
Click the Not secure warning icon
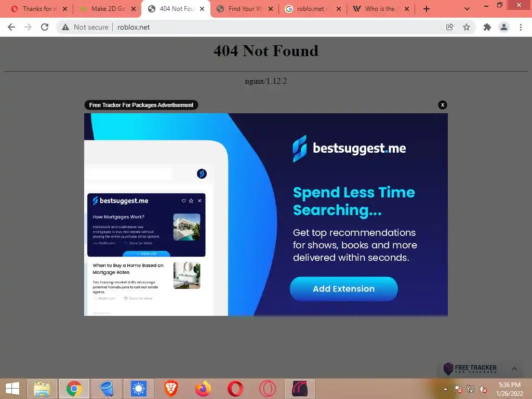tap(65, 27)
